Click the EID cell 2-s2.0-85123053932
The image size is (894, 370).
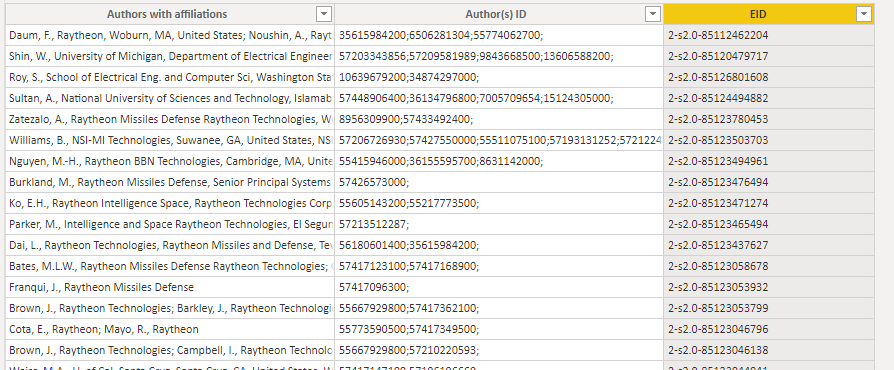tap(769, 287)
